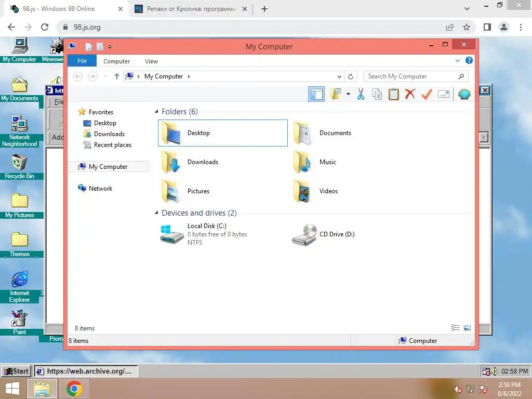
Task: Open the File ribbon tab
Action: tap(82, 61)
